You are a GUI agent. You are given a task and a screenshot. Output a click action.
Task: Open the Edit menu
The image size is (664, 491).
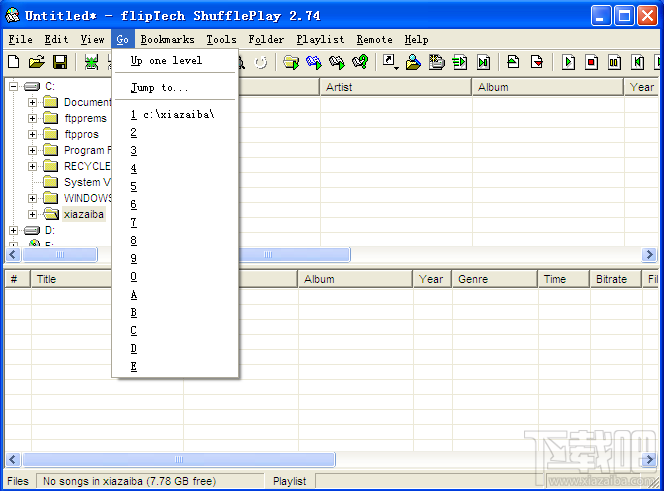coord(56,39)
